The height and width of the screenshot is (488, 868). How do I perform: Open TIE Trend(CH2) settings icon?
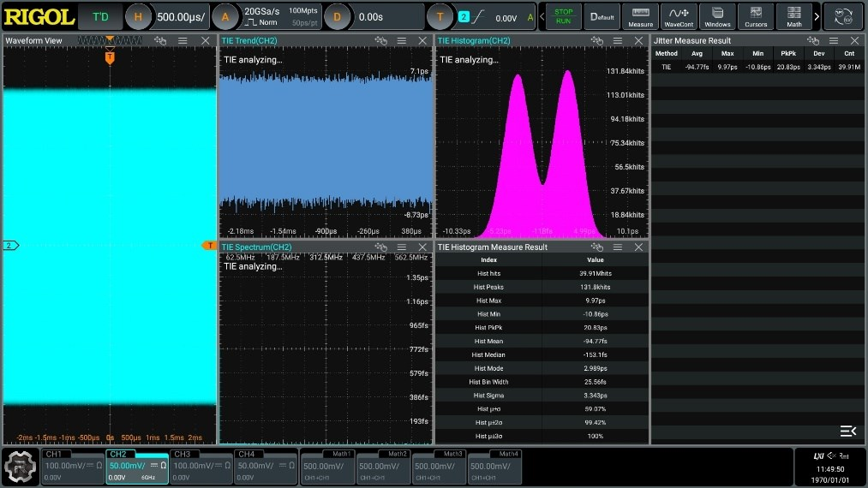click(x=380, y=40)
